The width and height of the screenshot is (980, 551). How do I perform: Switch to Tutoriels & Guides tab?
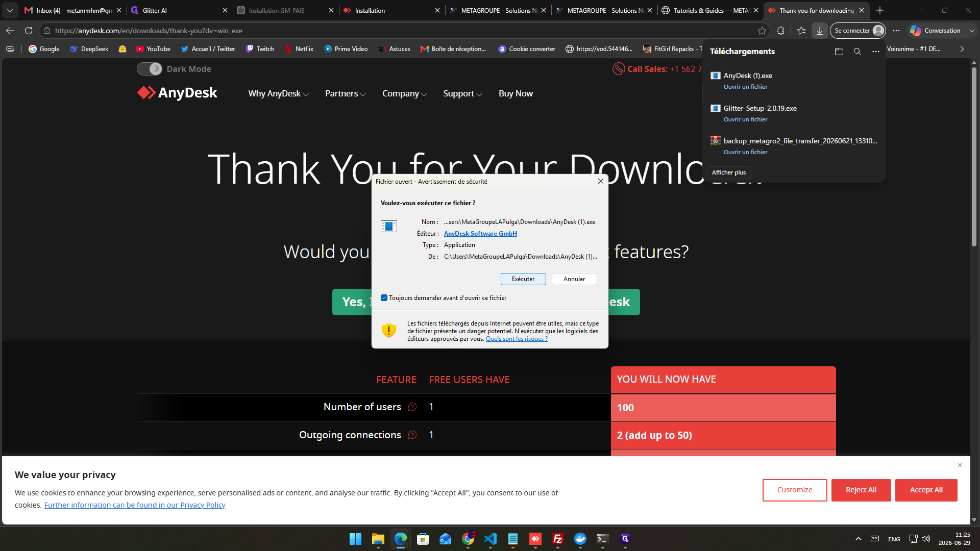tap(710, 10)
